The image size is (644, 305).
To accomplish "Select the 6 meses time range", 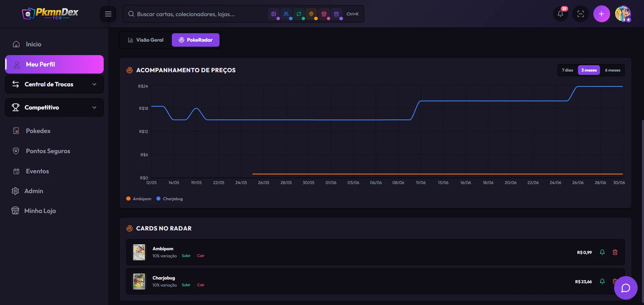I will 612,70.
